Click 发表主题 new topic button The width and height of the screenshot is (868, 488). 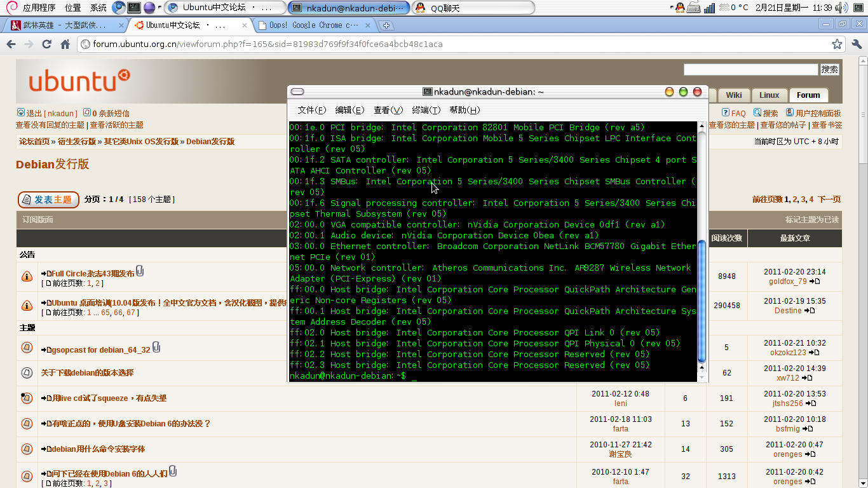(x=48, y=200)
